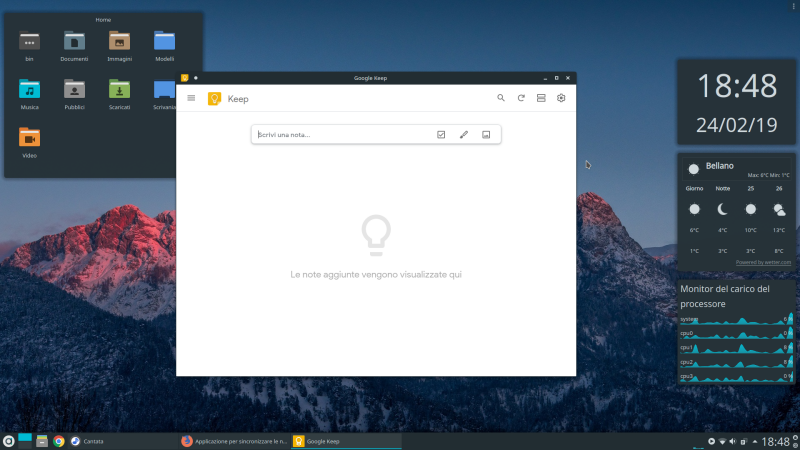
Task: Select the Notte forecast moon icon
Action: (x=722, y=209)
